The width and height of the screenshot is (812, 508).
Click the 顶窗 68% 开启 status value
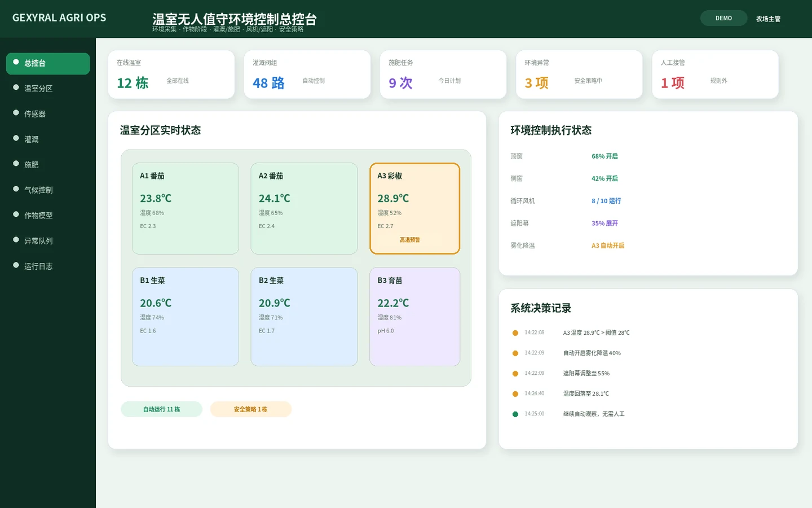click(604, 156)
